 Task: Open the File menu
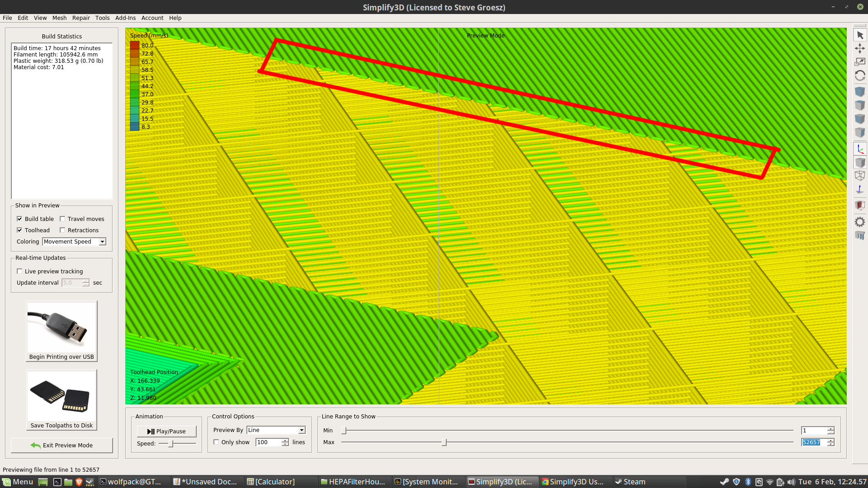(7, 18)
